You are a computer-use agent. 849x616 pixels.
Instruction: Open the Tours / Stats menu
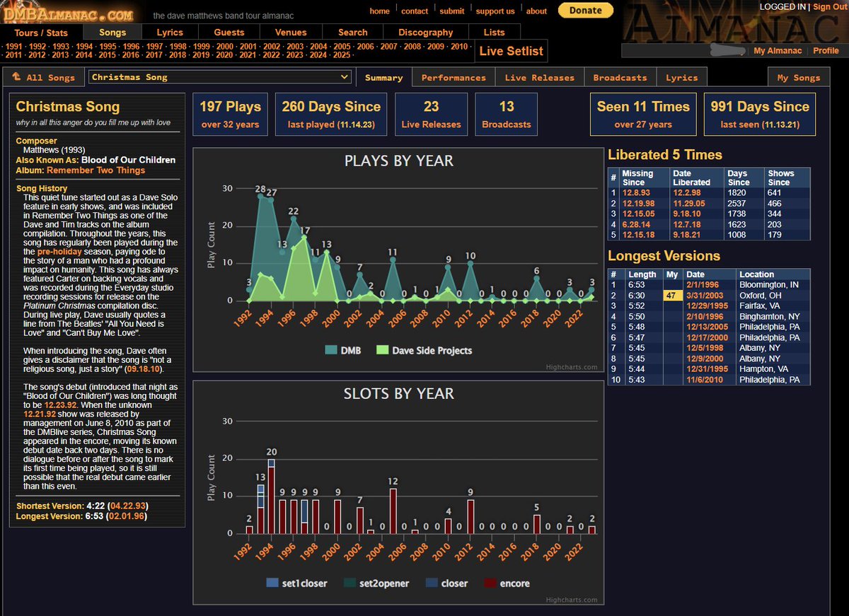[41, 33]
